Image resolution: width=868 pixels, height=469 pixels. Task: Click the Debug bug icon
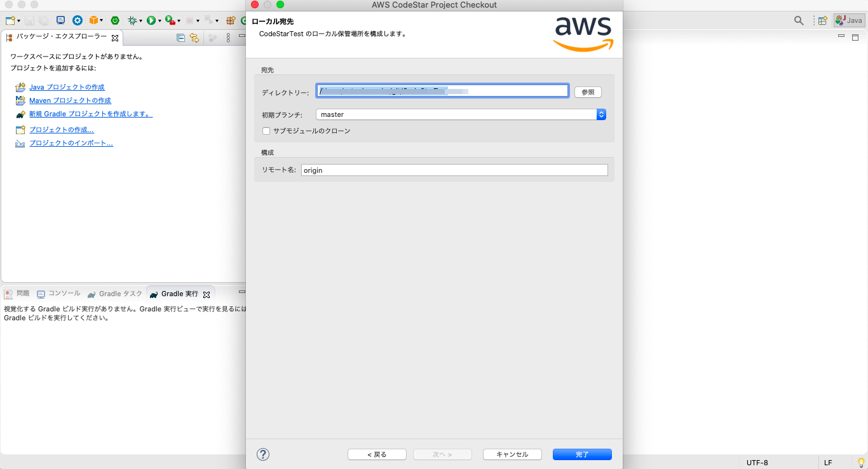(132, 20)
